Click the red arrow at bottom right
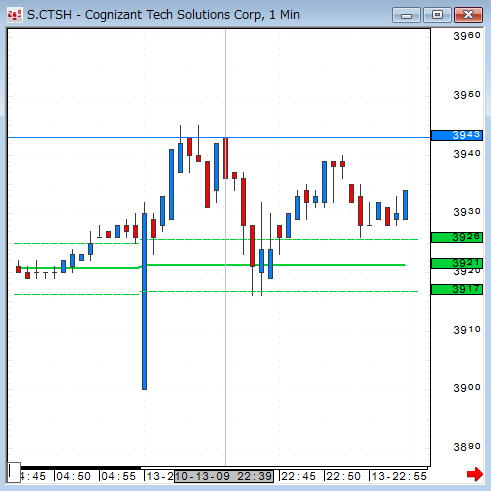This screenshot has height=491, width=491. (475, 474)
